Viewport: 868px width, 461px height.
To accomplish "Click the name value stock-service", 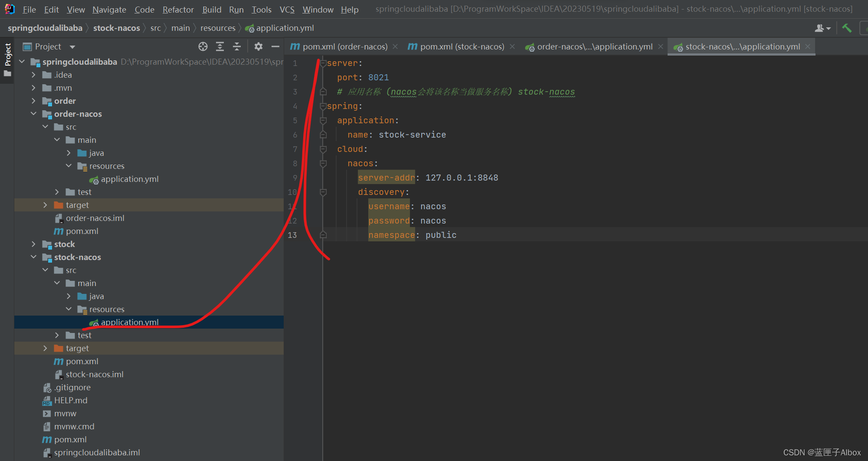I will (x=413, y=135).
